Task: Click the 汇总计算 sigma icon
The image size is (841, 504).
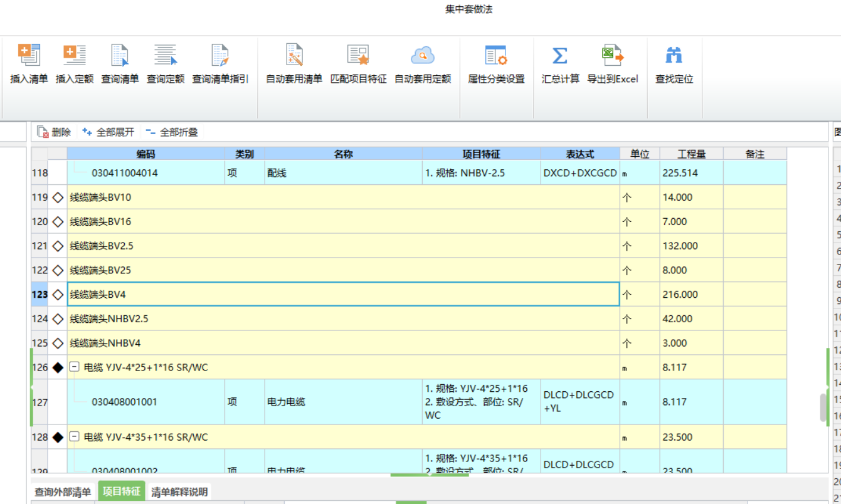Action: coord(560,55)
